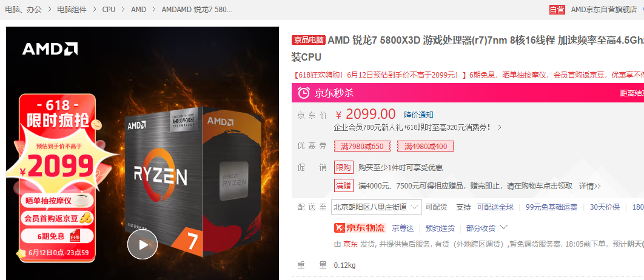Claim the 满4980减400 coupon
644x280 pixels.
(426, 146)
